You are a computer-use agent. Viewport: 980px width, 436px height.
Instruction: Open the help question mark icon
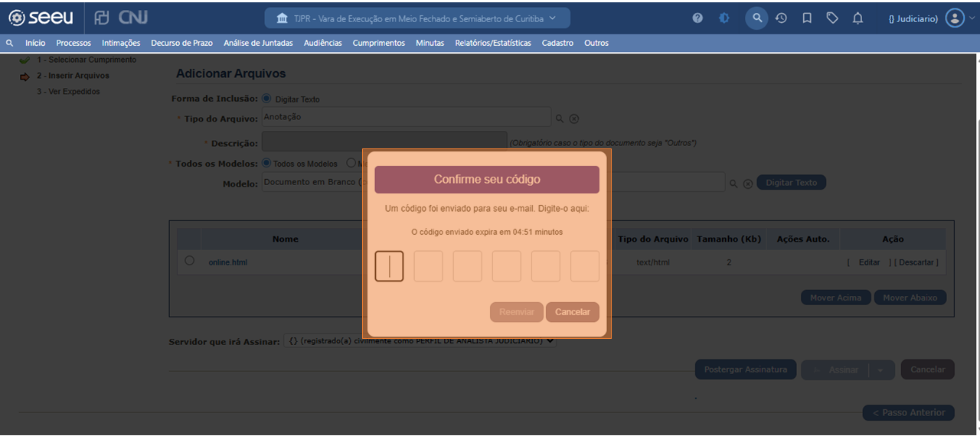click(697, 18)
